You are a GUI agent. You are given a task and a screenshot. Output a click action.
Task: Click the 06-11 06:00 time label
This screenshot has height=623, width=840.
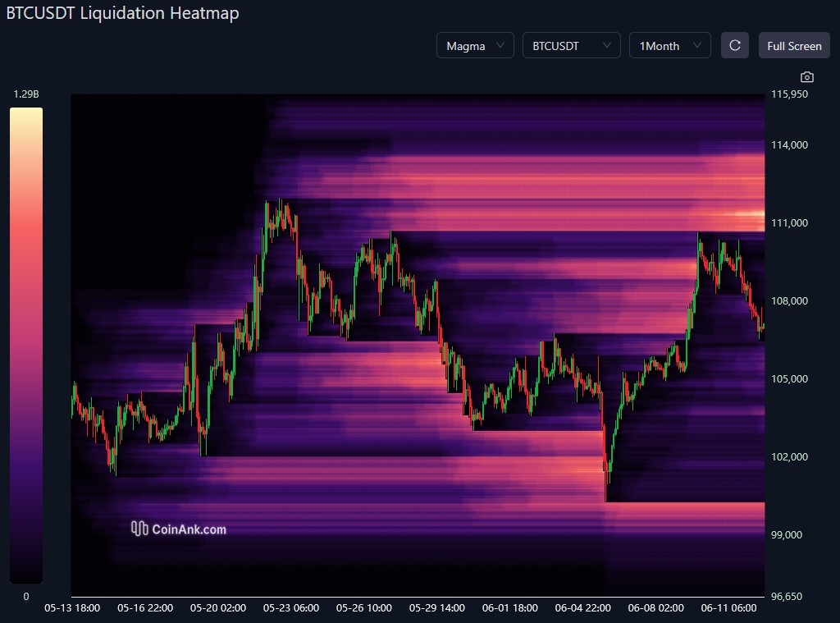[x=728, y=608]
